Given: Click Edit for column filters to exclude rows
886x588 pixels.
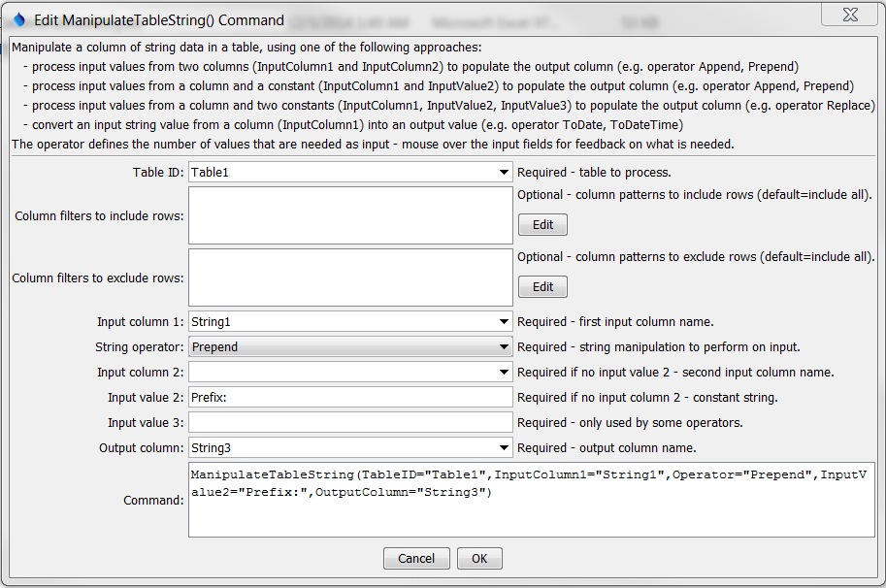Looking at the screenshot, I should [543, 287].
